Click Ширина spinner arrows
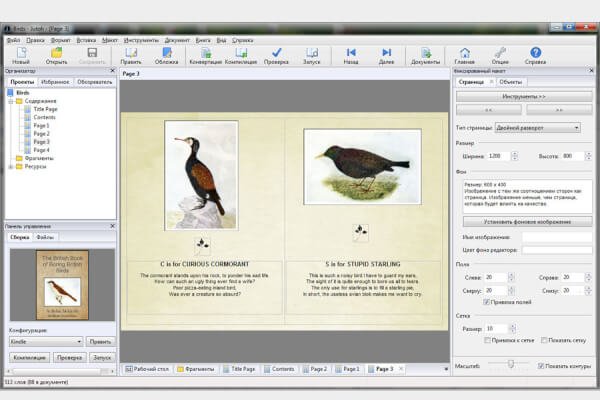Screen dimensions: 600x400 514,156
